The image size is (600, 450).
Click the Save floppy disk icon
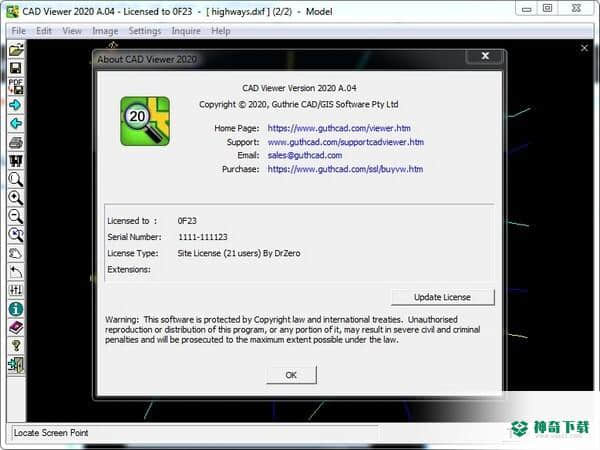click(16, 68)
